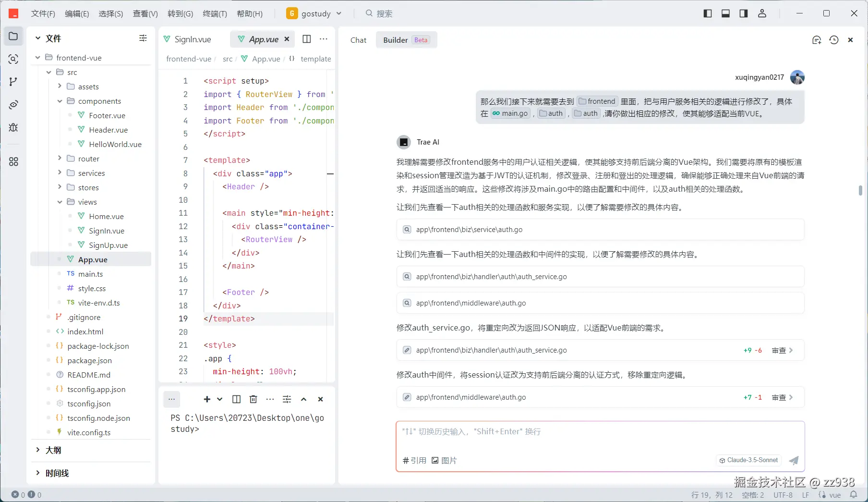Open the gostudy project dropdown
The image size is (868, 502).
(314, 13)
